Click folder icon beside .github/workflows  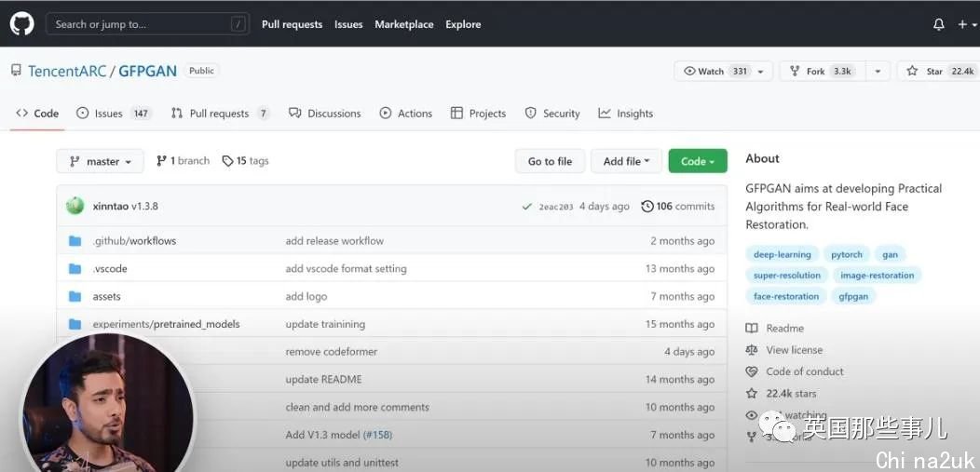[75, 241]
